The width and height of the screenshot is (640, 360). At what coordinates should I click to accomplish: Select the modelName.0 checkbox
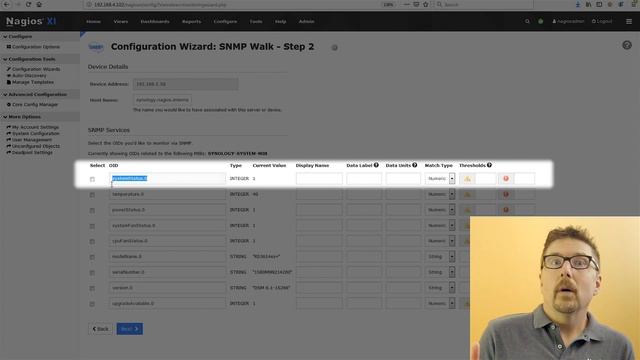coord(92,257)
